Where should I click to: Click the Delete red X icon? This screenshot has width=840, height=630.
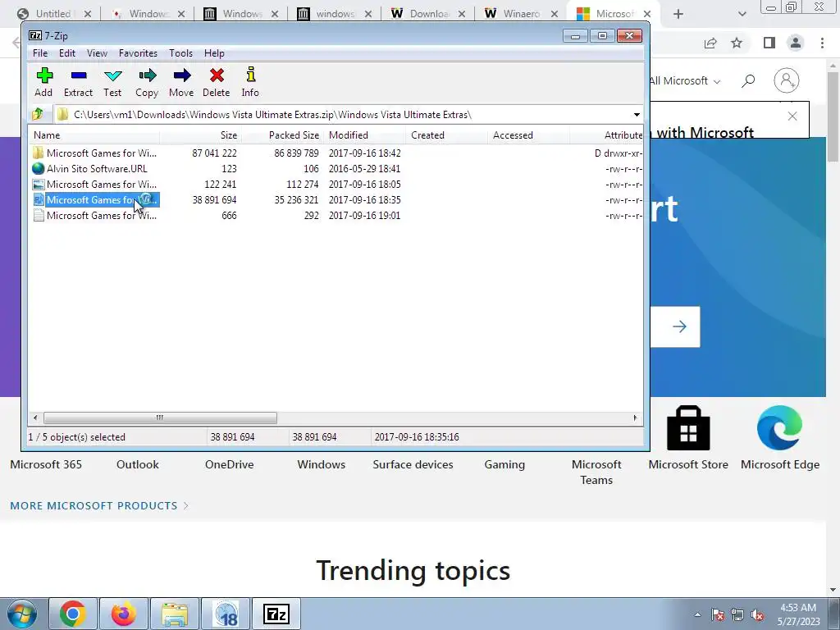[217, 75]
